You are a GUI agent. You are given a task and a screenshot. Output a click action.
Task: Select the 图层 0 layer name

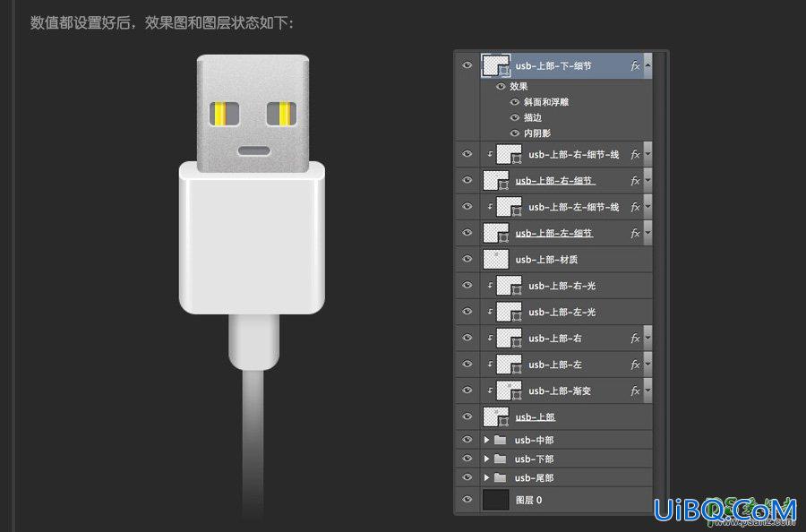tap(529, 500)
